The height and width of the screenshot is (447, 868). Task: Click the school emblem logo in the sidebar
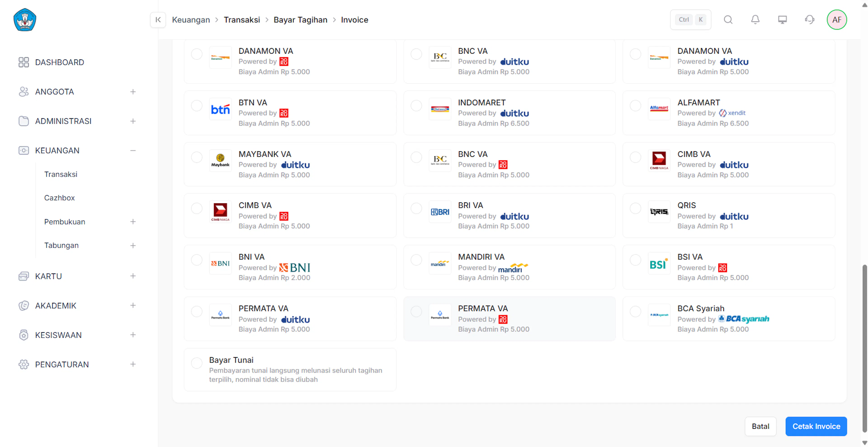pyautogui.click(x=25, y=20)
